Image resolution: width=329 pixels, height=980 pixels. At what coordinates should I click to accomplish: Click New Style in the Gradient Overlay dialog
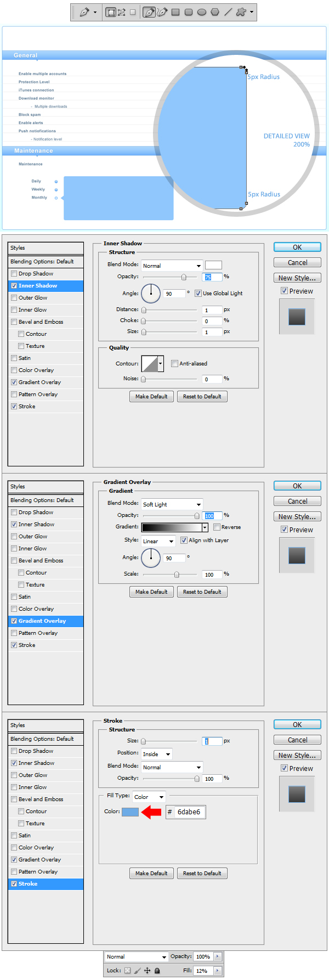(297, 516)
